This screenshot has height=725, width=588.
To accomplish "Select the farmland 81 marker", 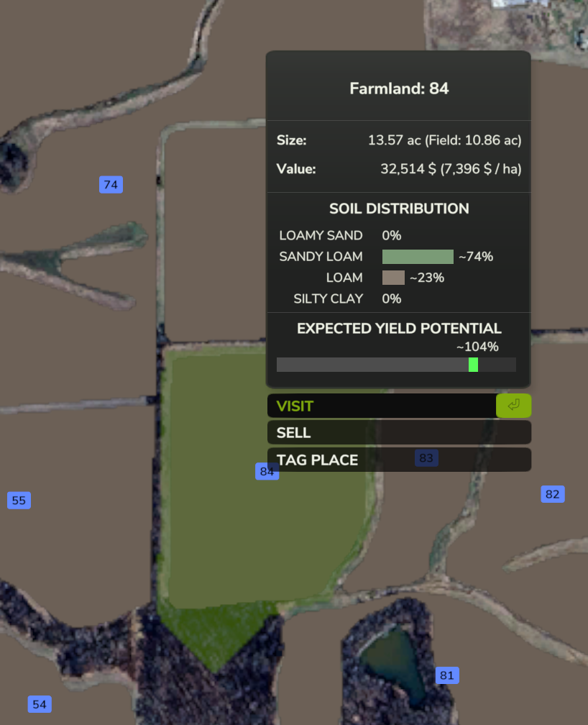I will point(446,675).
